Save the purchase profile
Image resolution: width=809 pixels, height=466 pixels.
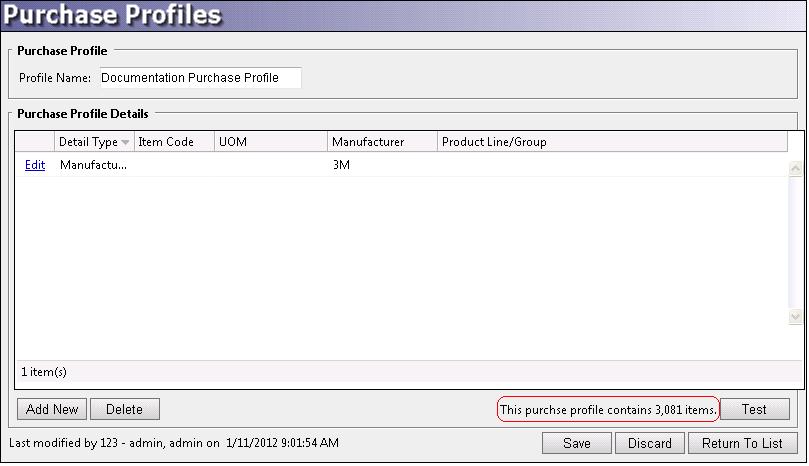(576, 443)
